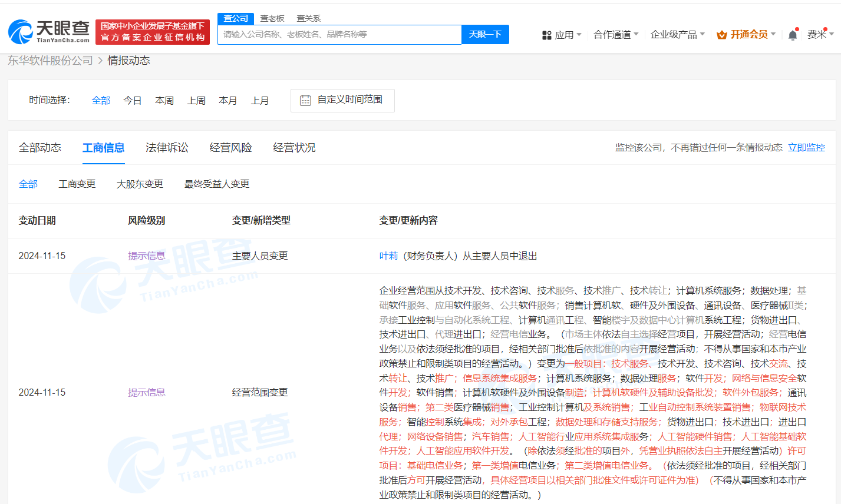Image resolution: width=841 pixels, height=504 pixels.
Task: Open the 经营风险 tab
Action: (x=230, y=148)
